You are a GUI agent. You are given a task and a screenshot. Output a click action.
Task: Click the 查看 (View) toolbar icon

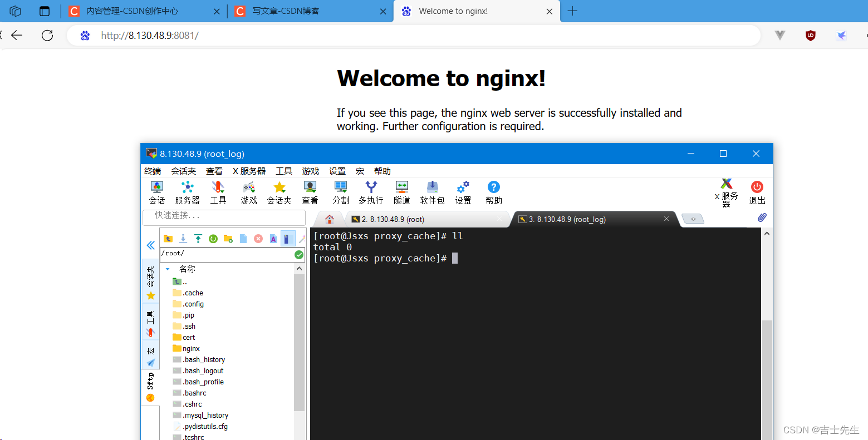tap(310, 192)
